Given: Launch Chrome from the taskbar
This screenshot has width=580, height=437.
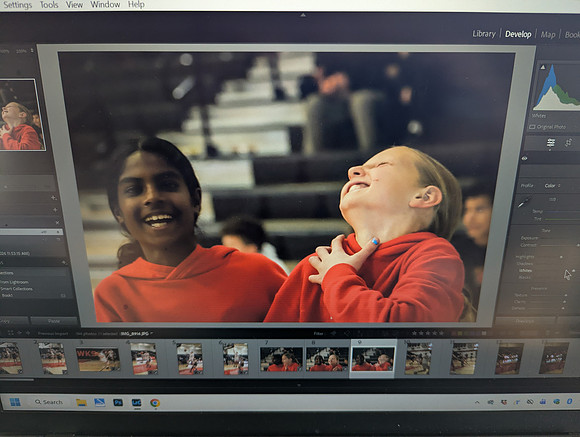Looking at the screenshot, I should pos(155,403).
